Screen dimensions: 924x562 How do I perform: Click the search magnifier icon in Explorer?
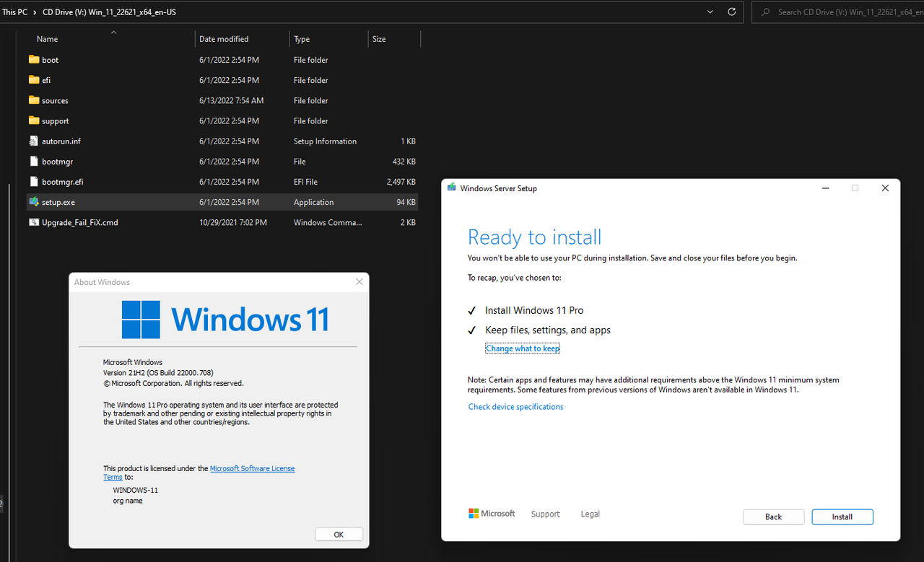(765, 12)
